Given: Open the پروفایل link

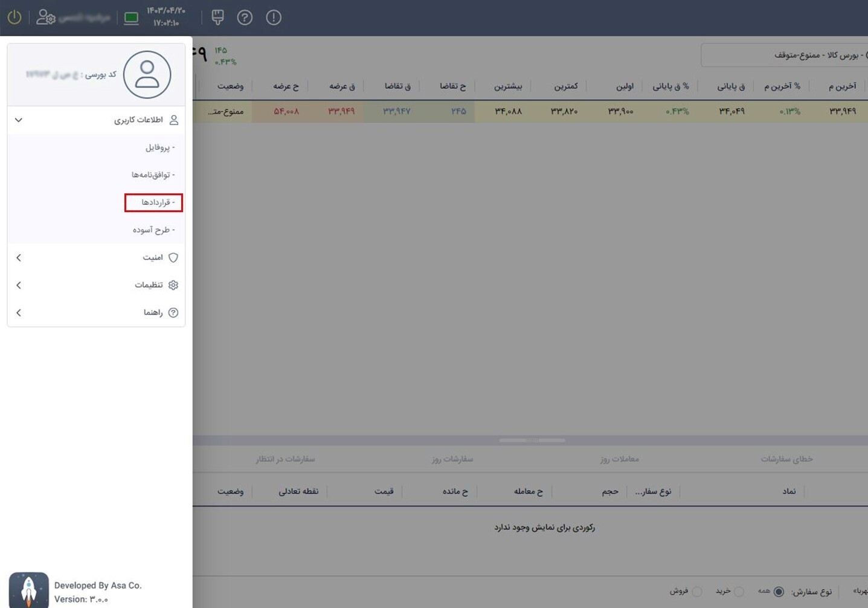Looking at the screenshot, I should pos(158,147).
